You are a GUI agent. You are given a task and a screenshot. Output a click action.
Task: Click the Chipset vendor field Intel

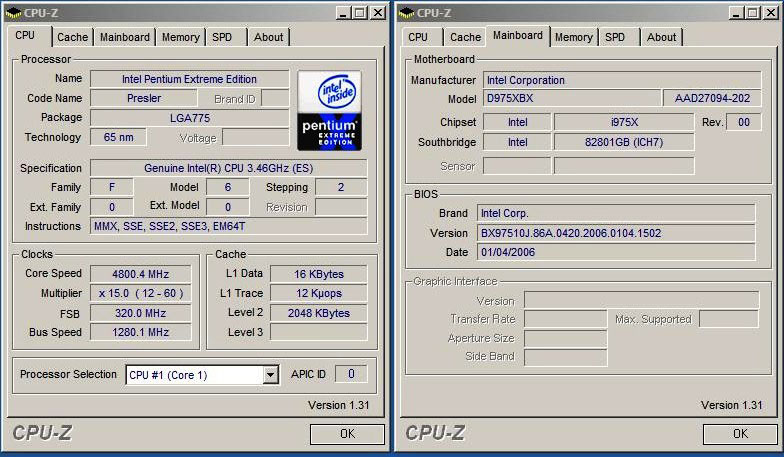518,122
